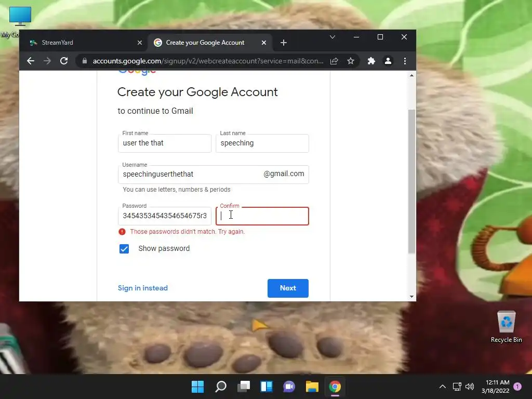Minimize the Chrome window

point(356,37)
